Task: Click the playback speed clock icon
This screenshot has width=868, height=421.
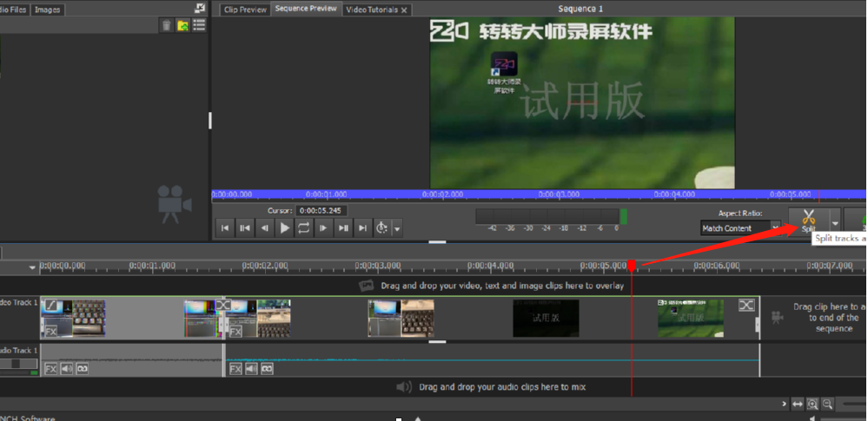Action: click(x=382, y=227)
